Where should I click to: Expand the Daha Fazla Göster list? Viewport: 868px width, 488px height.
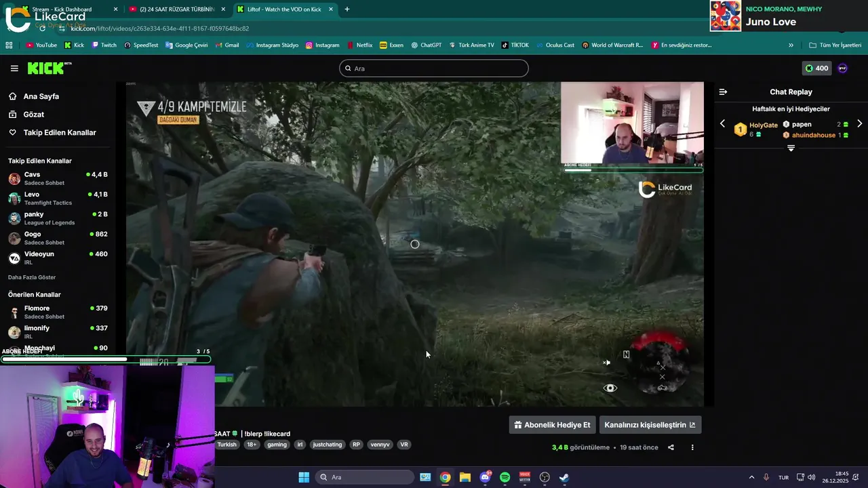tap(32, 277)
